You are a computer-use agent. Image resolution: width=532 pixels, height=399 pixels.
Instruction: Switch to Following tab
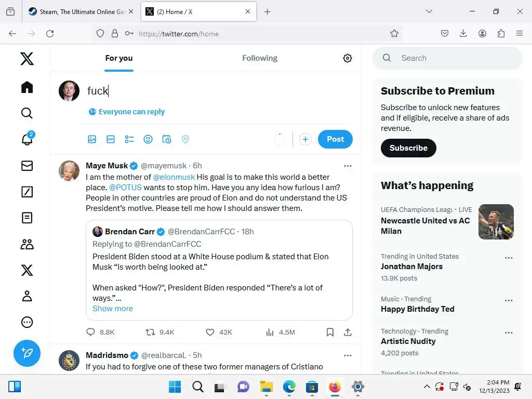[x=260, y=58]
